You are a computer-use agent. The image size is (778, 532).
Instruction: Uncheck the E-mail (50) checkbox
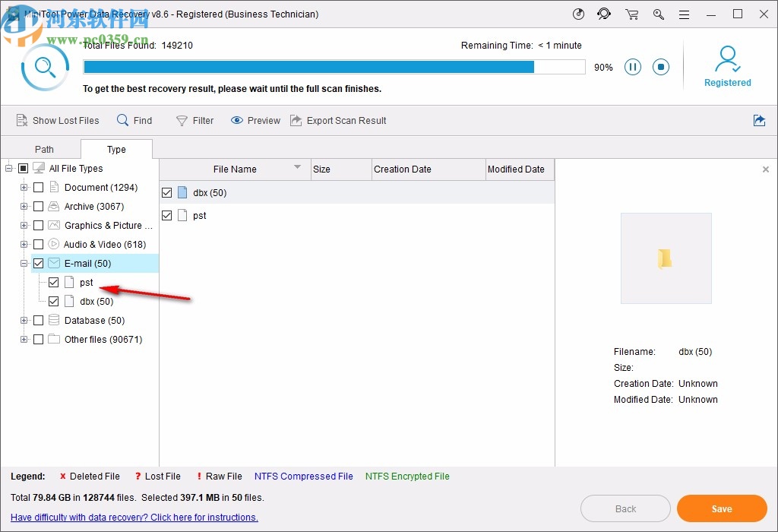click(x=38, y=263)
